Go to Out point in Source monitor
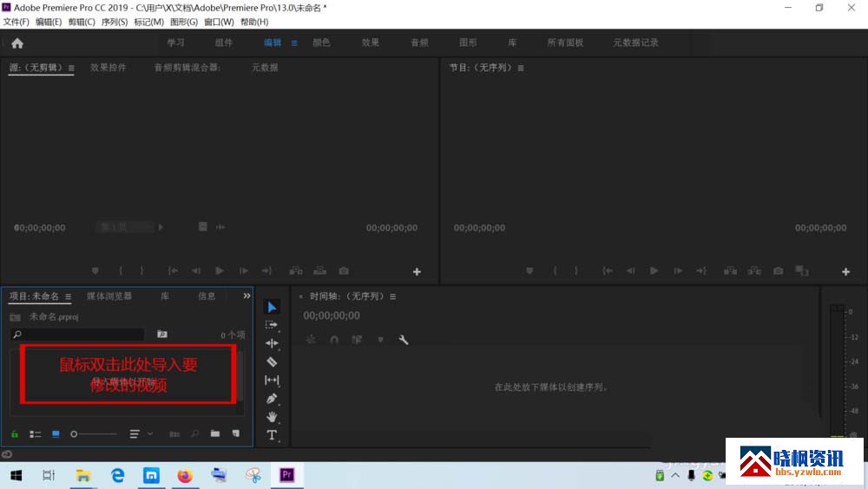 (266, 271)
